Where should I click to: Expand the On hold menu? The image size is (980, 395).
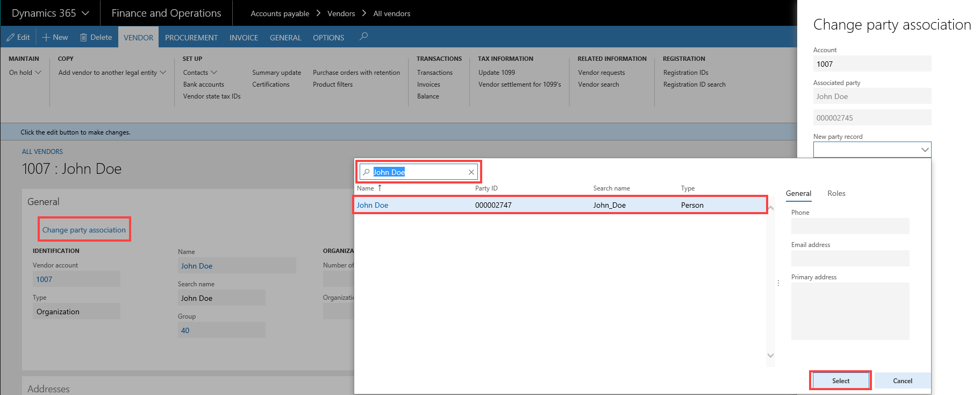coord(25,73)
